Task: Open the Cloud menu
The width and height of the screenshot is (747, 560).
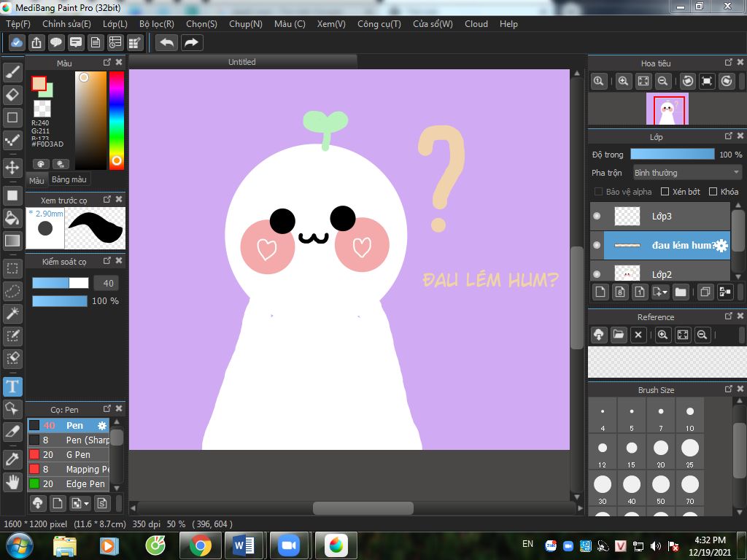Action: [476, 24]
